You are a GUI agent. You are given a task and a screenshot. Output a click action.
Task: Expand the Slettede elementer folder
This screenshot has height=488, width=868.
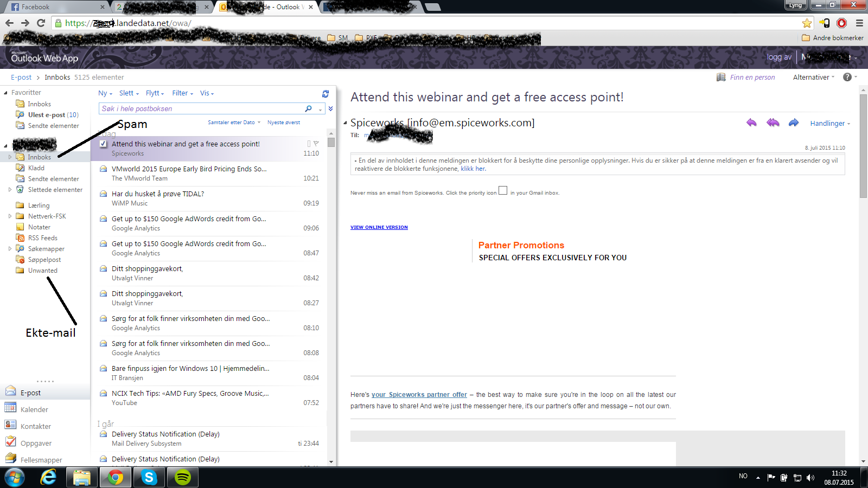[10, 190]
